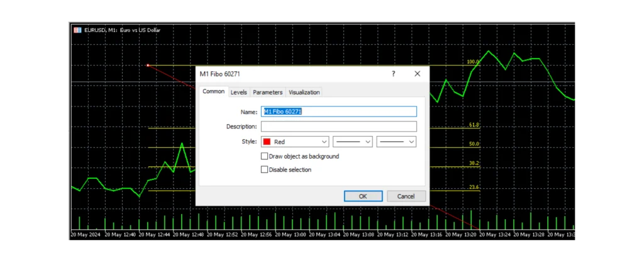Click the 23.6 Fibonacci level label
This screenshot has width=644, height=262.
coord(474,188)
